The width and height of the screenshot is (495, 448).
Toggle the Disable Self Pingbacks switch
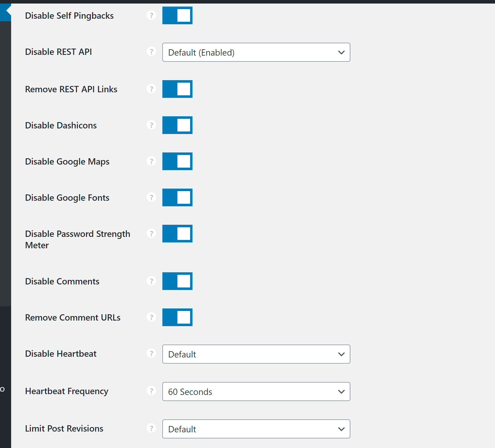177,15
